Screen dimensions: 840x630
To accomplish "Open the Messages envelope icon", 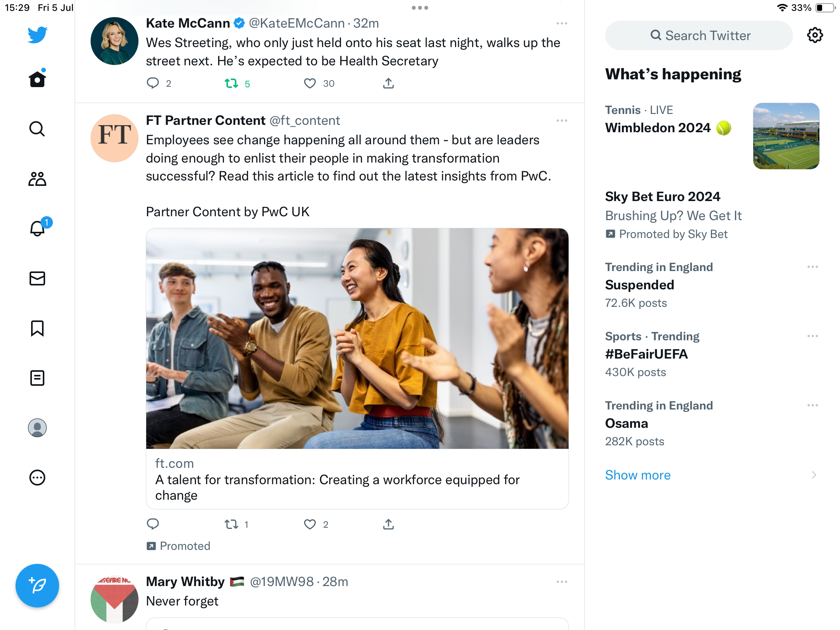I will (37, 278).
